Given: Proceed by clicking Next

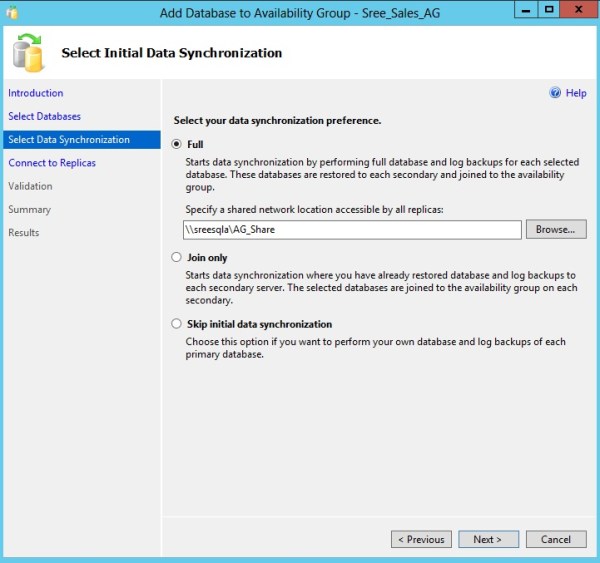Looking at the screenshot, I should coord(488,539).
